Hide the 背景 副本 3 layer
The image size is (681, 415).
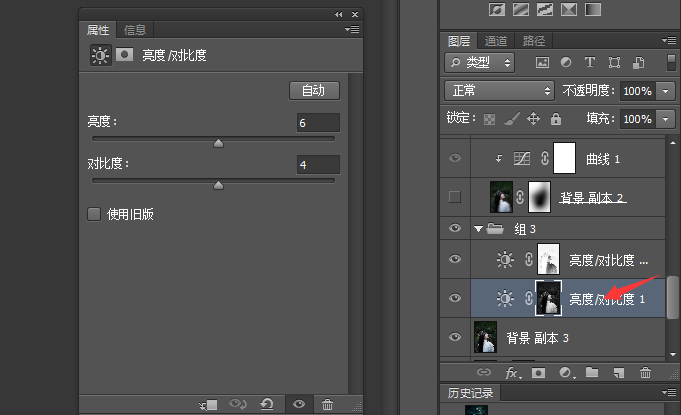click(455, 337)
